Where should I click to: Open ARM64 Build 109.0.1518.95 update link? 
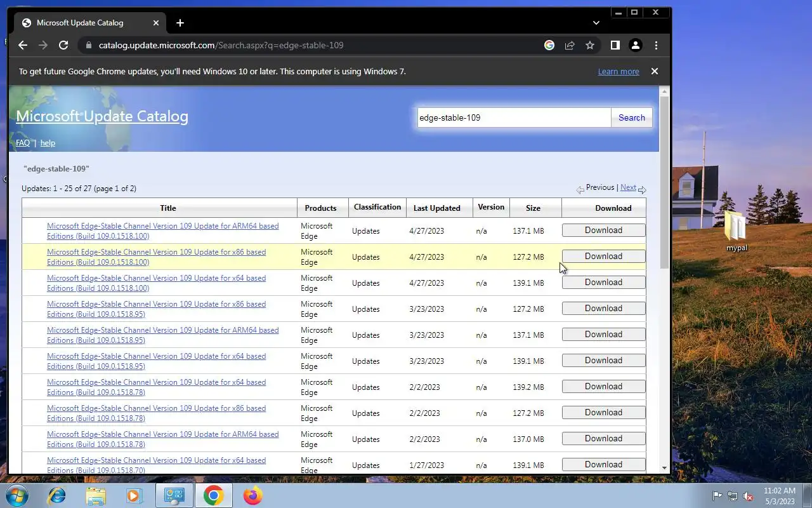click(x=162, y=335)
